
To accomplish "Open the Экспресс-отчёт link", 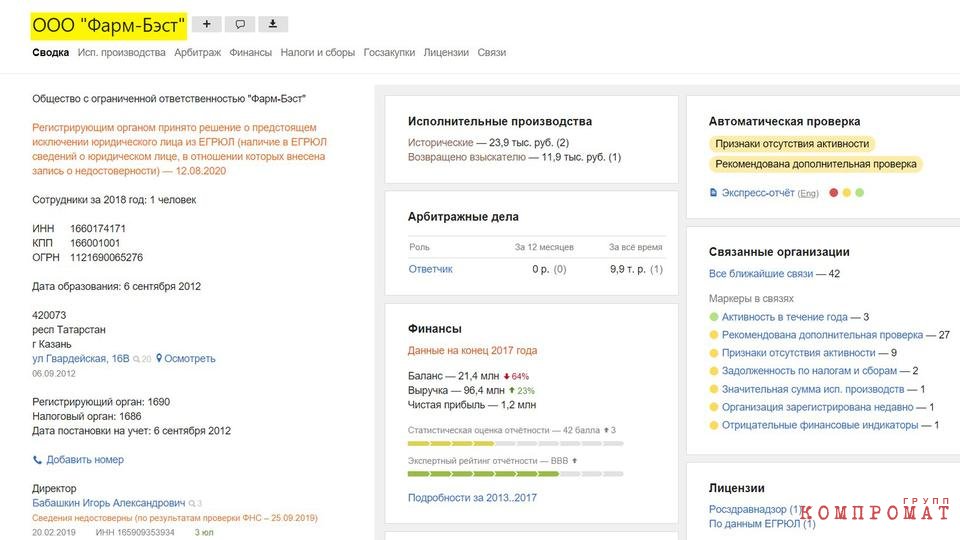I will pyautogui.click(x=758, y=193).
